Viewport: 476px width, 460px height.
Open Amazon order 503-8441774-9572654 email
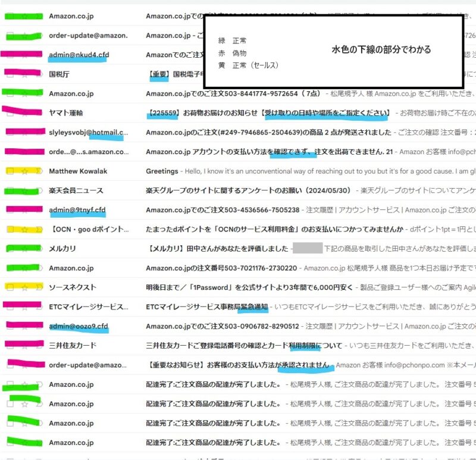(238, 93)
